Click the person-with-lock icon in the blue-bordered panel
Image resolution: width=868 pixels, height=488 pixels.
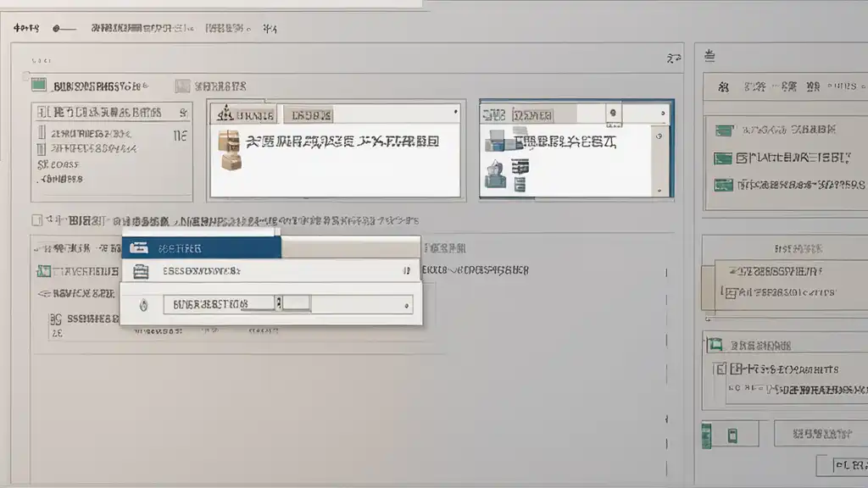[495, 175]
